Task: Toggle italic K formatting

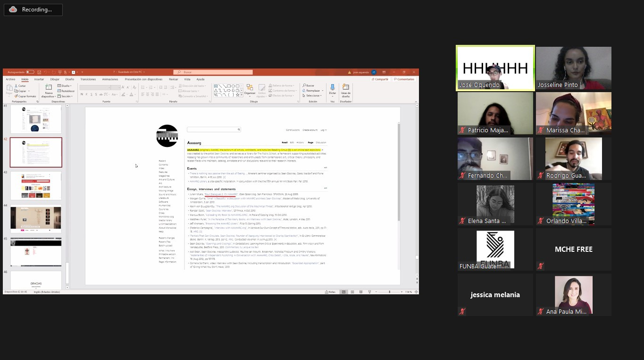Action: (x=86, y=94)
